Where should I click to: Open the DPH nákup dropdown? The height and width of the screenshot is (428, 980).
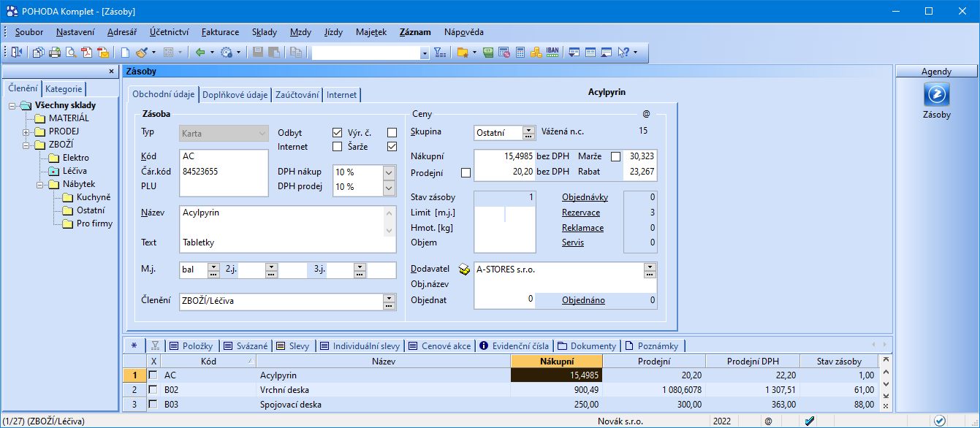pyautogui.click(x=390, y=172)
